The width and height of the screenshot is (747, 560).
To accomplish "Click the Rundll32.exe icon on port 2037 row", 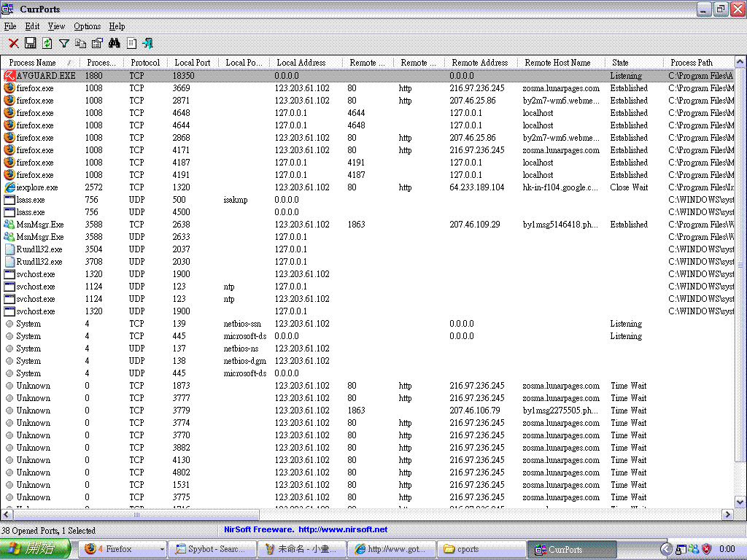I will click(9, 249).
